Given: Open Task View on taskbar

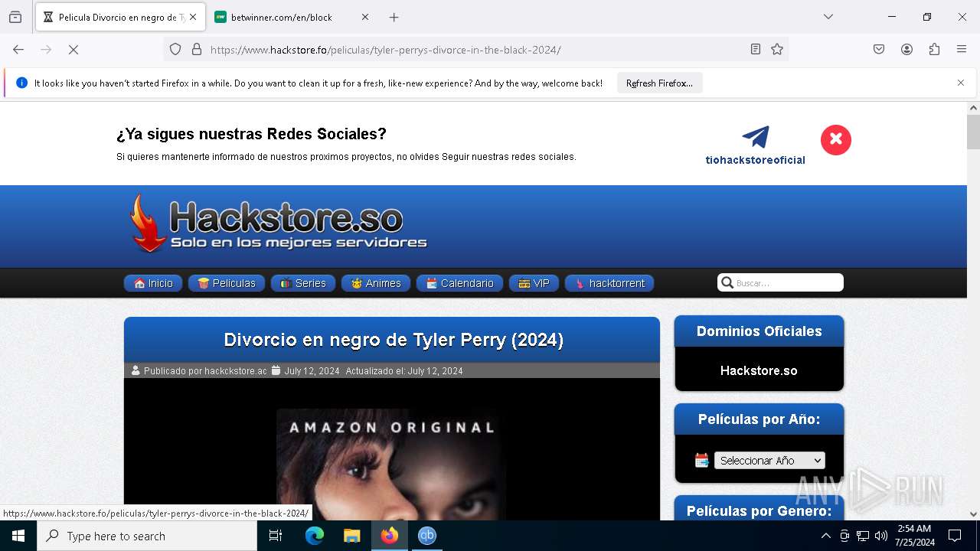Looking at the screenshot, I should (276, 536).
